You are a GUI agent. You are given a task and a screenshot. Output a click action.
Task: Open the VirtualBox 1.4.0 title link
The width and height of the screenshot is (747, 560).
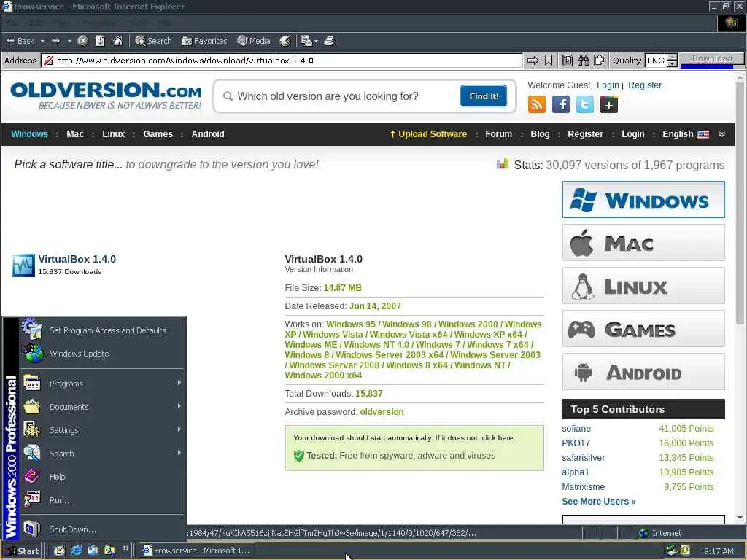[77, 259]
